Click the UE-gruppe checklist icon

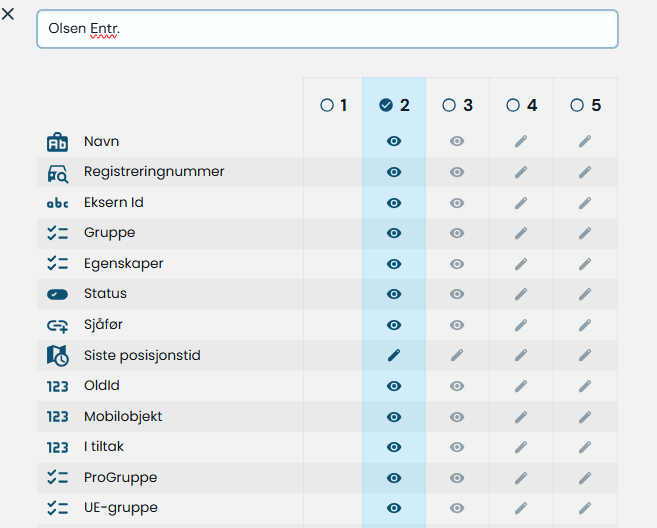click(x=57, y=508)
